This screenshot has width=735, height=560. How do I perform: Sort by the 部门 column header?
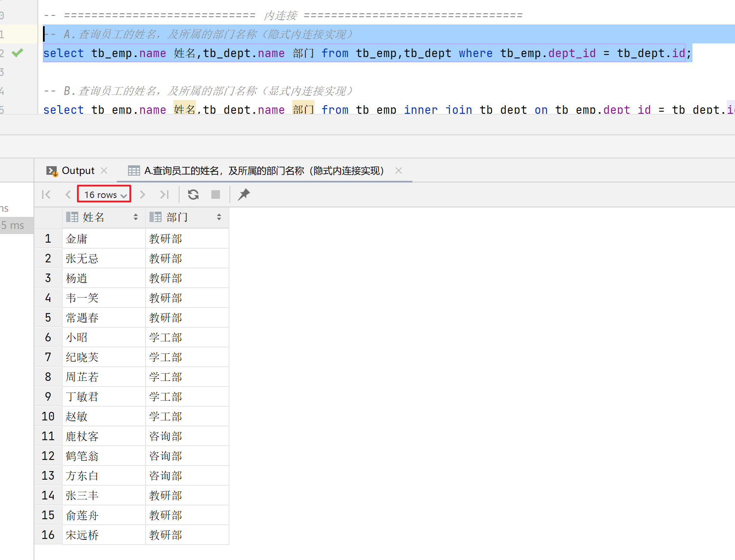pos(187,217)
